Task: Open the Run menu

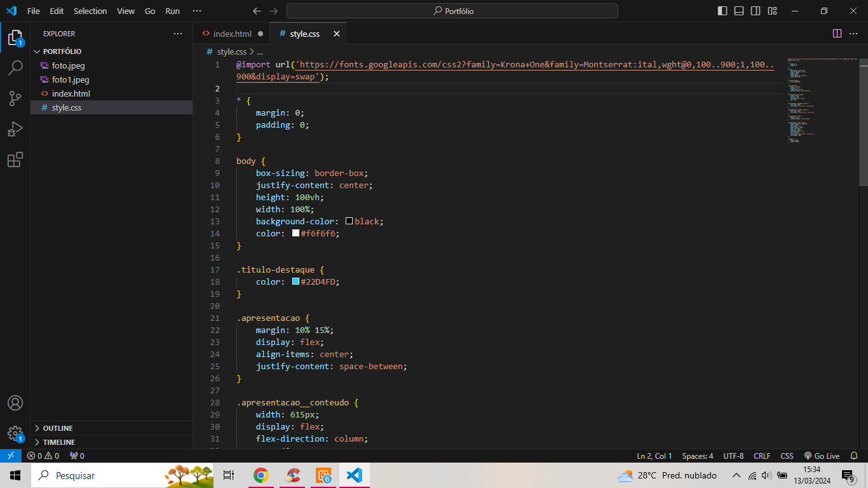Action: pos(172,11)
